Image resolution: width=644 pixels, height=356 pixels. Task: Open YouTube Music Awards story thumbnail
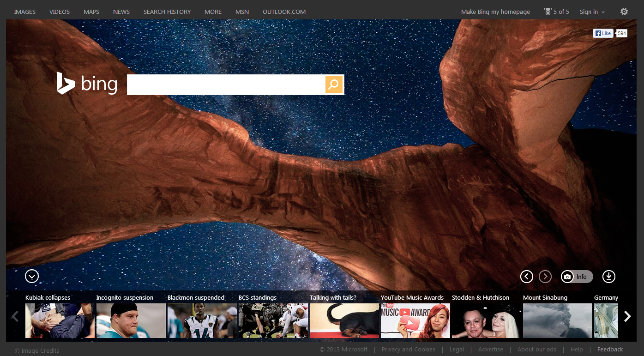(x=415, y=320)
